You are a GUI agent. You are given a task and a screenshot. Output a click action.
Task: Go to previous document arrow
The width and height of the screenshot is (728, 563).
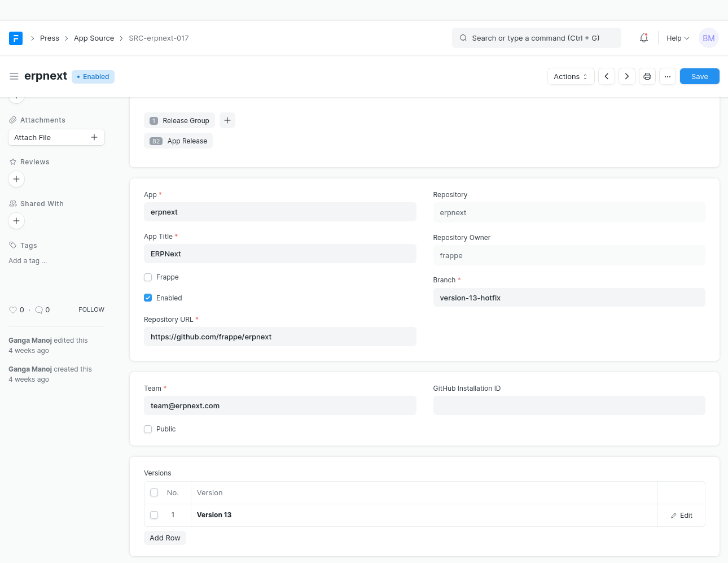coord(607,76)
